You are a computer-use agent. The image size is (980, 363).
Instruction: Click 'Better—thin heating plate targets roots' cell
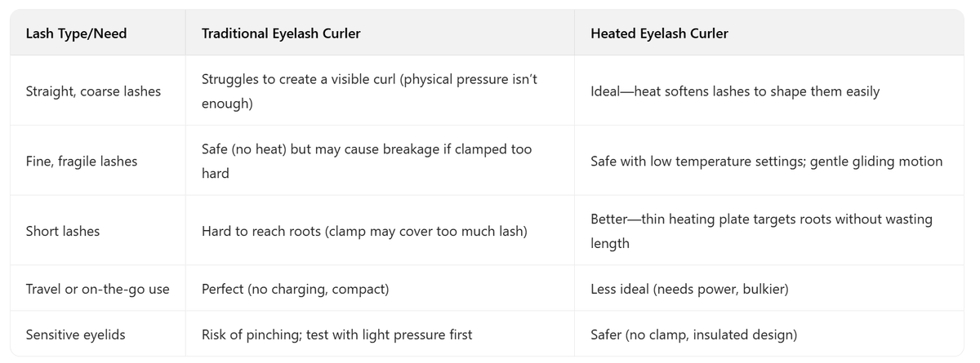pyautogui.click(x=761, y=220)
